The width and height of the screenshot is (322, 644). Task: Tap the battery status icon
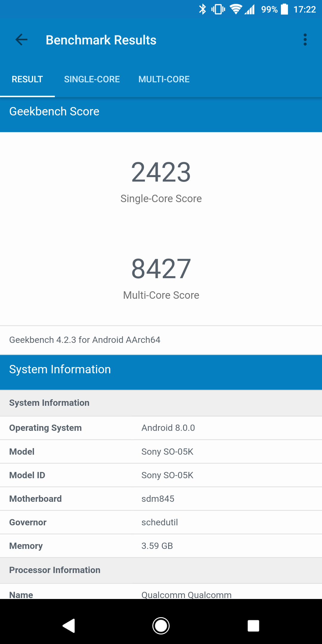284,9
